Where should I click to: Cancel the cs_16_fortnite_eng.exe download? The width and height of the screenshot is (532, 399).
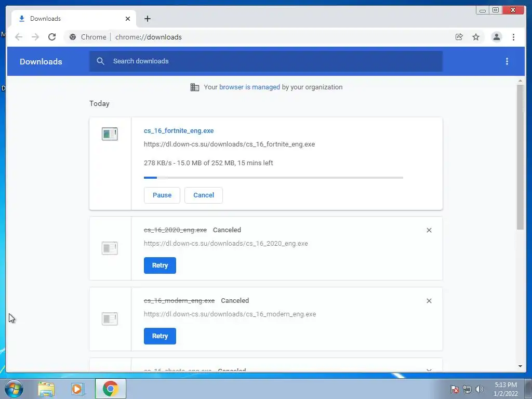click(204, 195)
